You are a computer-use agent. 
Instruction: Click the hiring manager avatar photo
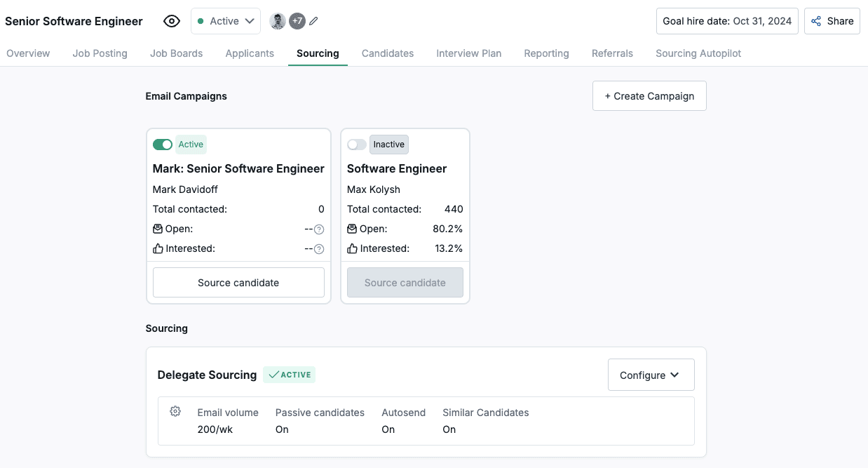click(x=278, y=21)
